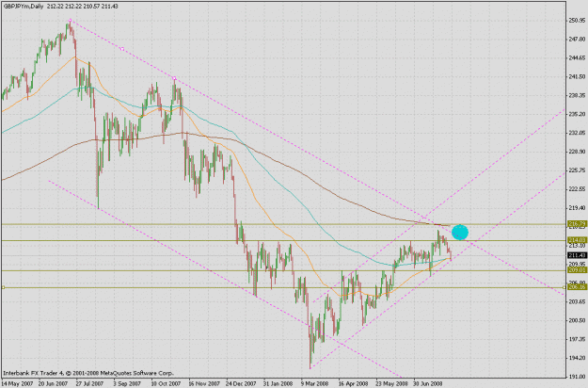
Task: Click the OHLC values 212.22 212.22 210.57 211.43
Action: tap(83, 7)
